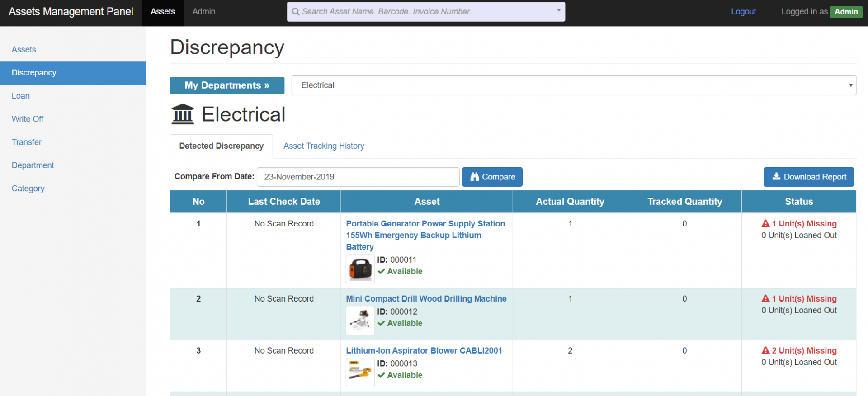
Task: Click warning icon for Portable Generator row
Action: point(765,223)
